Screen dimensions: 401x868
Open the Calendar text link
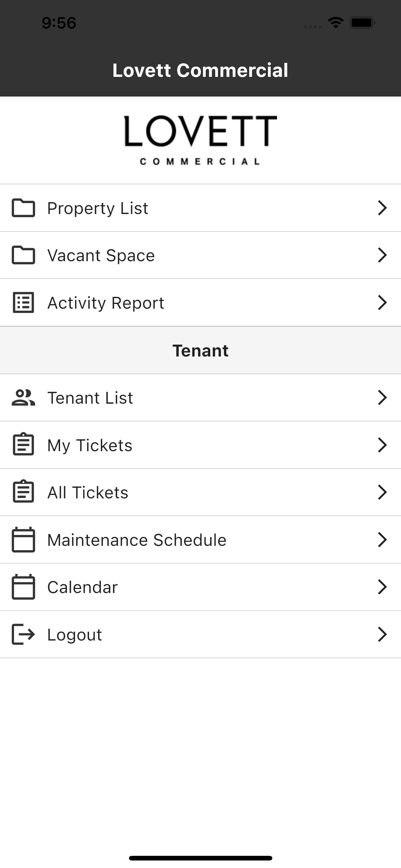coord(82,587)
